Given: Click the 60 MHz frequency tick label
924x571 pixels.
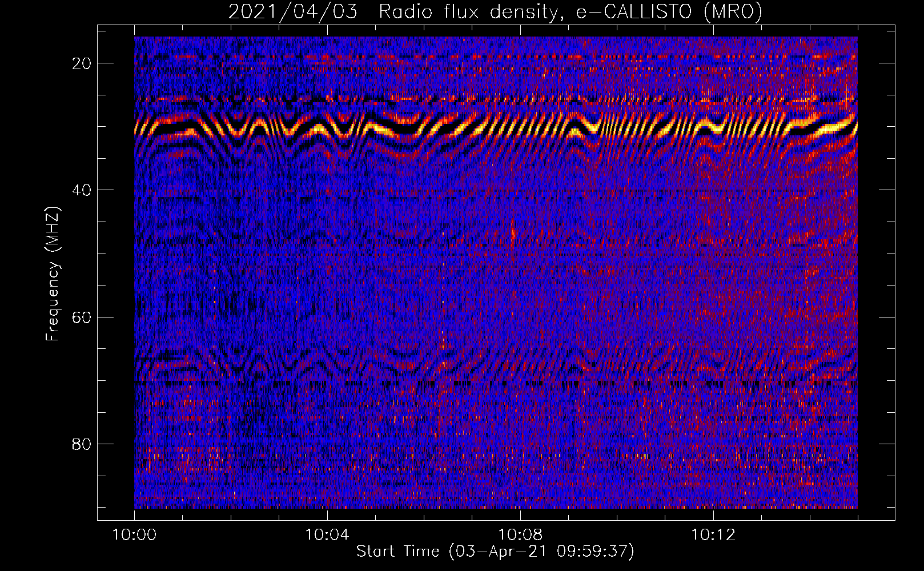Looking at the screenshot, I should coord(82,317).
